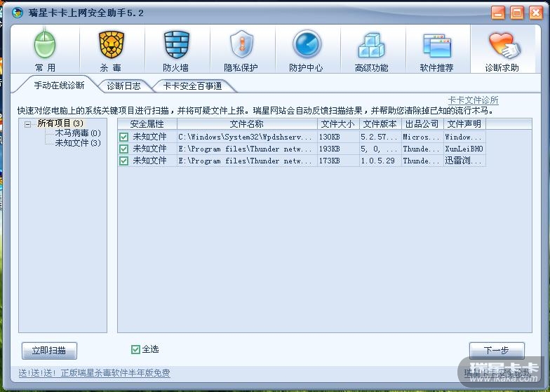Click the XunLeiBHO declaration cell

pos(464,149)
